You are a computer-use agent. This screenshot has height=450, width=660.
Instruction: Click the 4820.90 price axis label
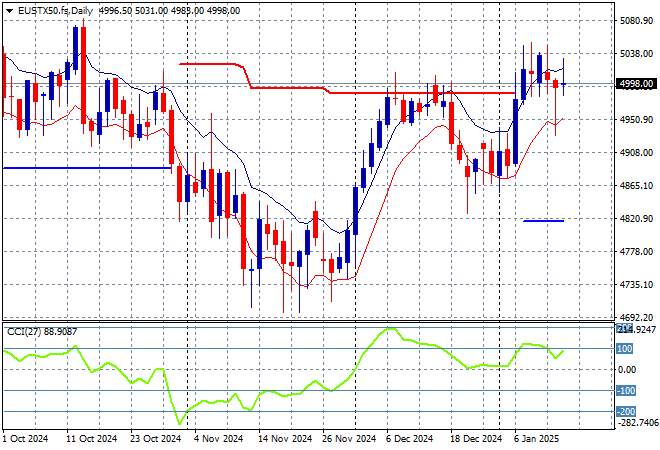(636, 218)
